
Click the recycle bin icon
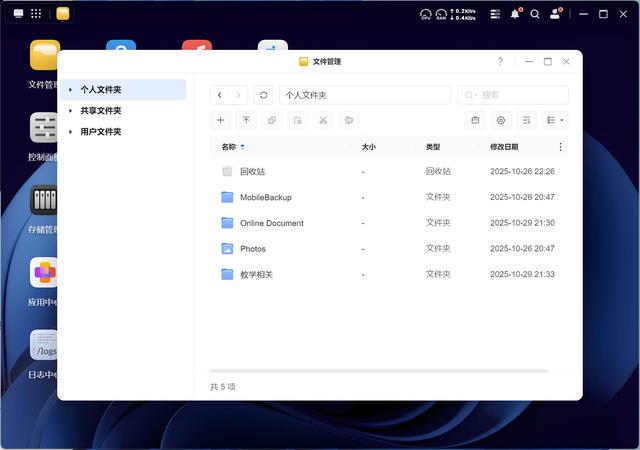point(227,172)
